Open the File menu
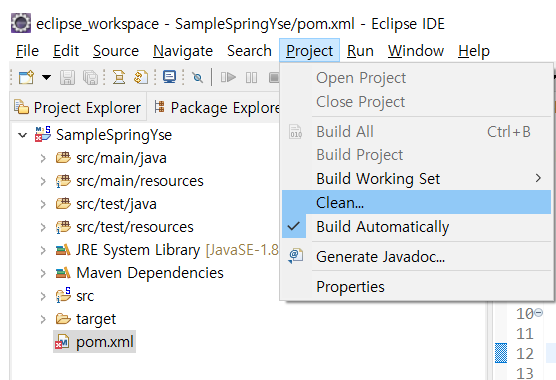This screenshot has width=556, height=380. tap(27, 51)
